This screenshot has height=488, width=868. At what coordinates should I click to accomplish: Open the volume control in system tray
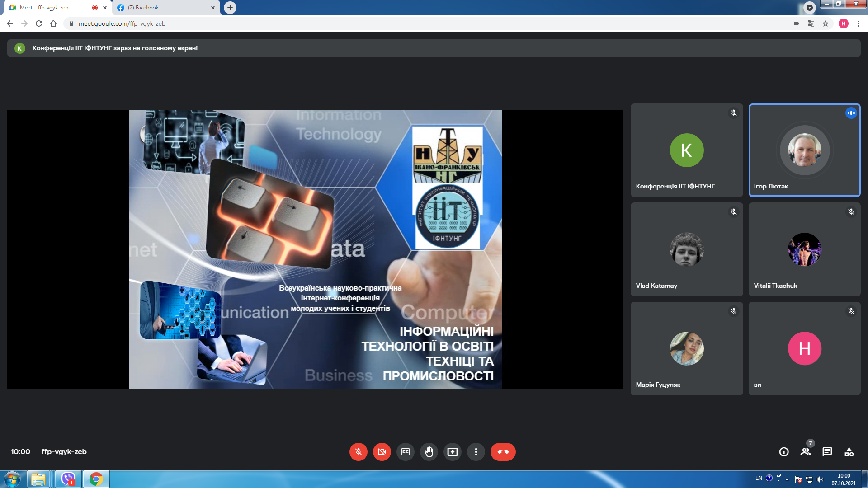click(820, 479)
